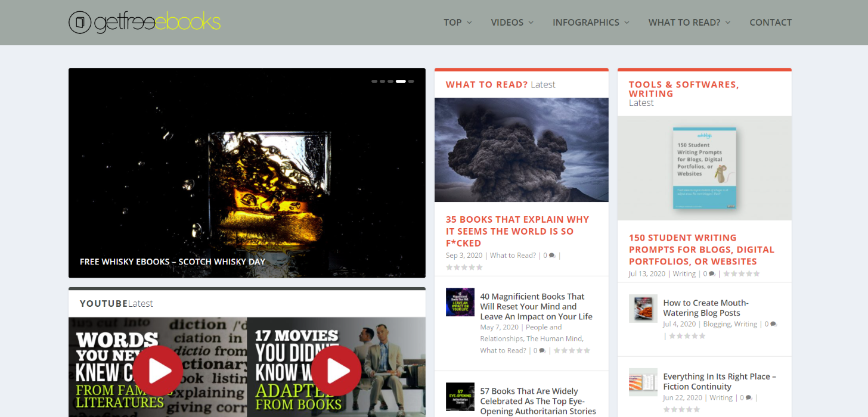Open Free Whisky Ebooks Scotch Whisky Day slide
The image size is (868, 417).
172,262
